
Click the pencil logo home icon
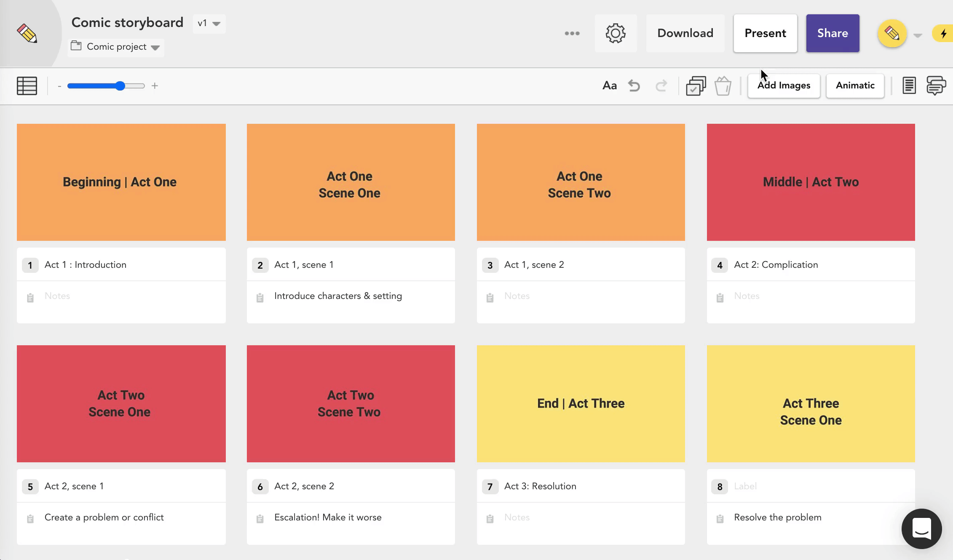pyautogui.click(x=27, y=33)
